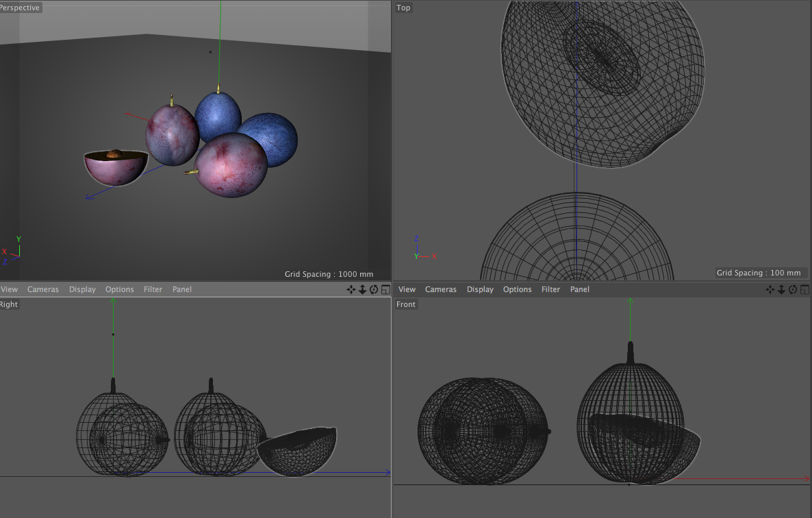This screenshot has width=812, height=518.
Task: Open the Options menu in Right viewport
Action: [119, 290]
